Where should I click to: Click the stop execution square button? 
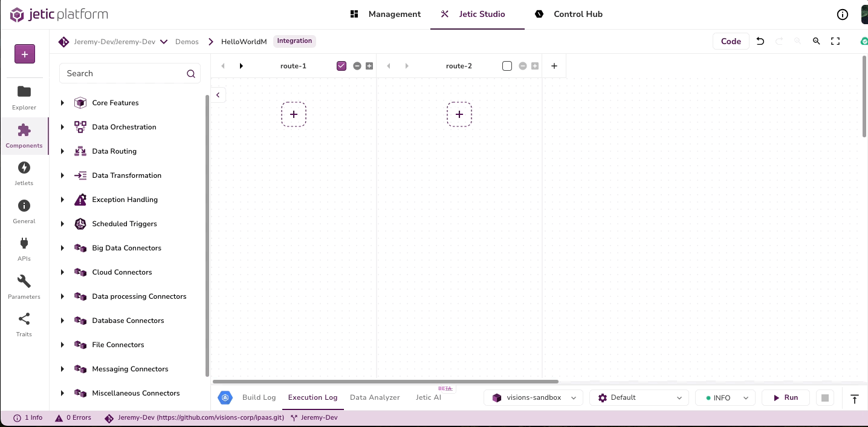[x=825, y=398]
